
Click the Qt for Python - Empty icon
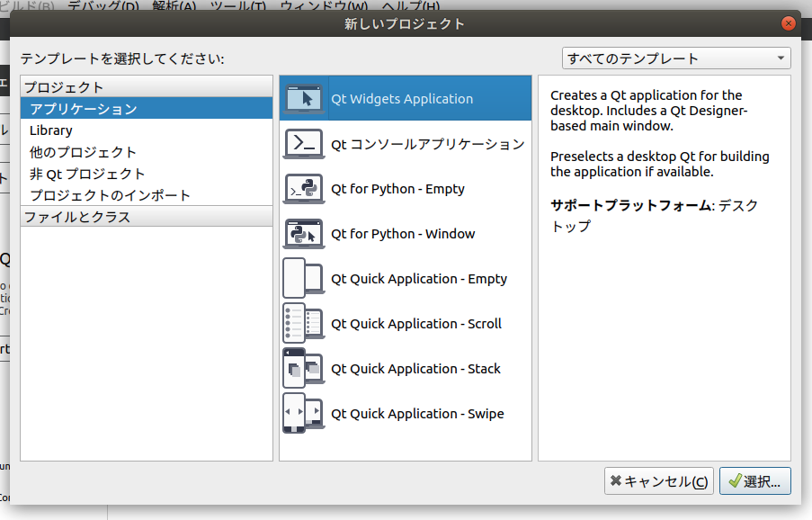click(304, 189)
